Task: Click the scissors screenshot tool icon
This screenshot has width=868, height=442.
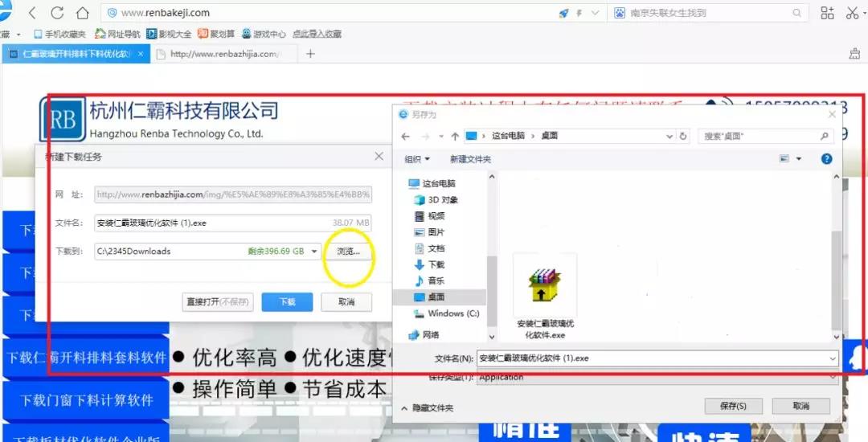Action: click(x=853, y=13)
